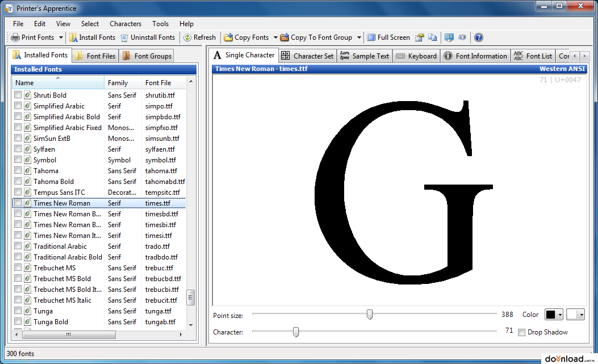Click the blue Help question mark icon

click(x=479, y=37)
